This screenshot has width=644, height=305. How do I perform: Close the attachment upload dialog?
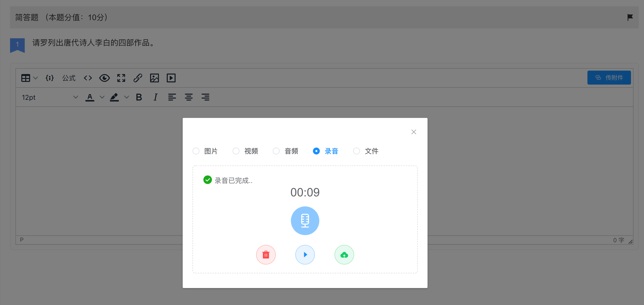[x=414, y=132]
